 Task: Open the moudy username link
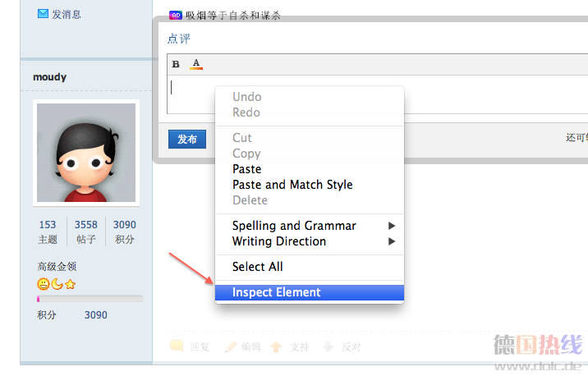click(49, 77)
